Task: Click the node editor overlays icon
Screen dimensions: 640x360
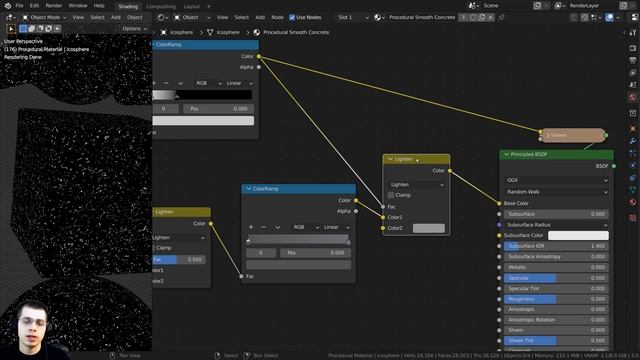Action: (x=609, y=18)
